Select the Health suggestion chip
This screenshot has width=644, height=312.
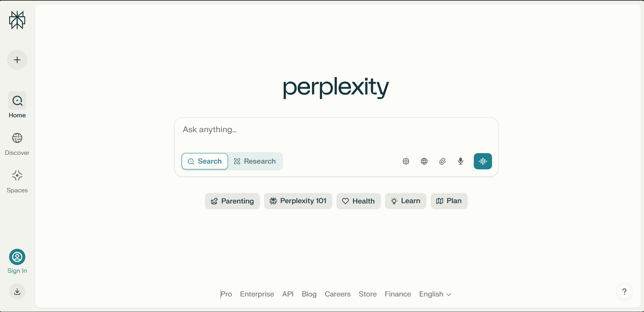point(359,201)
